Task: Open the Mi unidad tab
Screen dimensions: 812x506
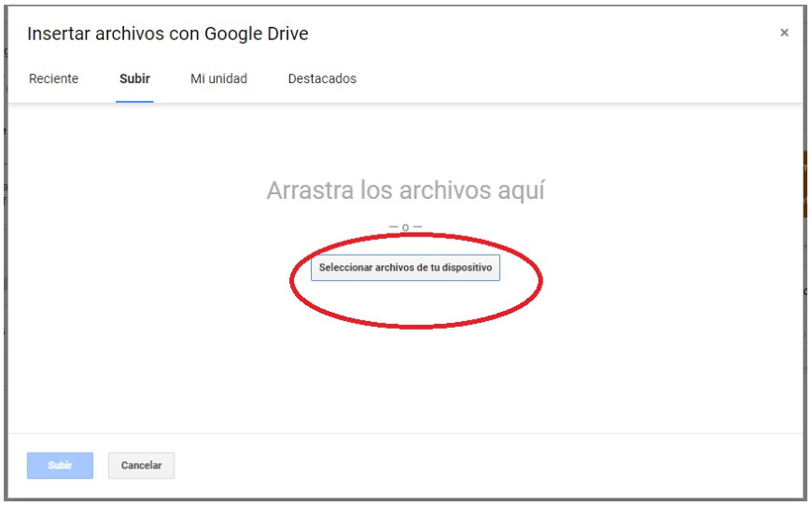Action: pyautogui.click(x=218, y=78)
